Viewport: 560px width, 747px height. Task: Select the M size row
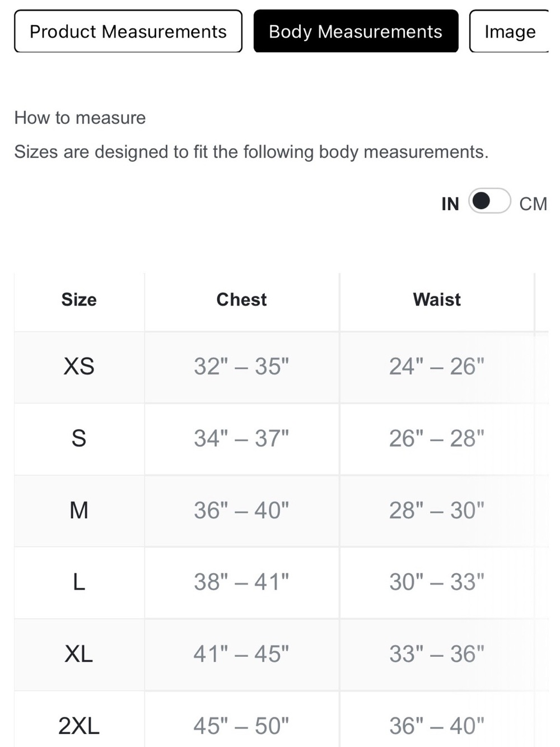pos(281,511)
